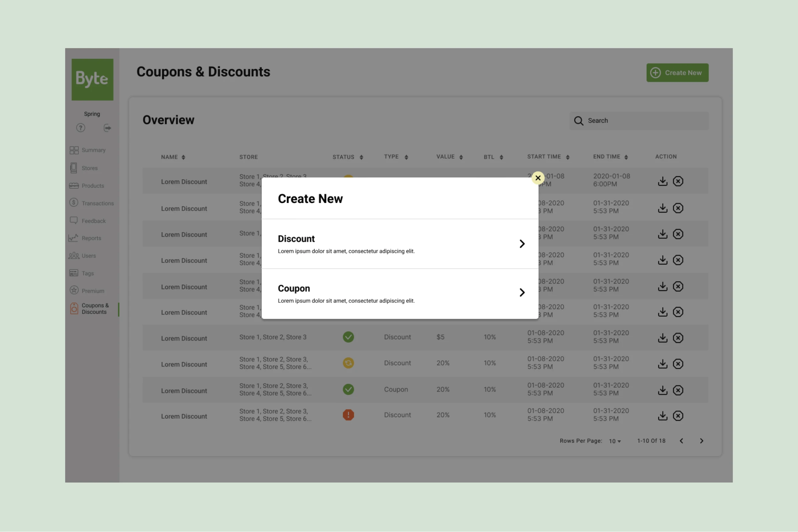The height and width of the screenshot is (532, 798).
Task: Click the Premium star icon
Action: (x=74, y=290)
